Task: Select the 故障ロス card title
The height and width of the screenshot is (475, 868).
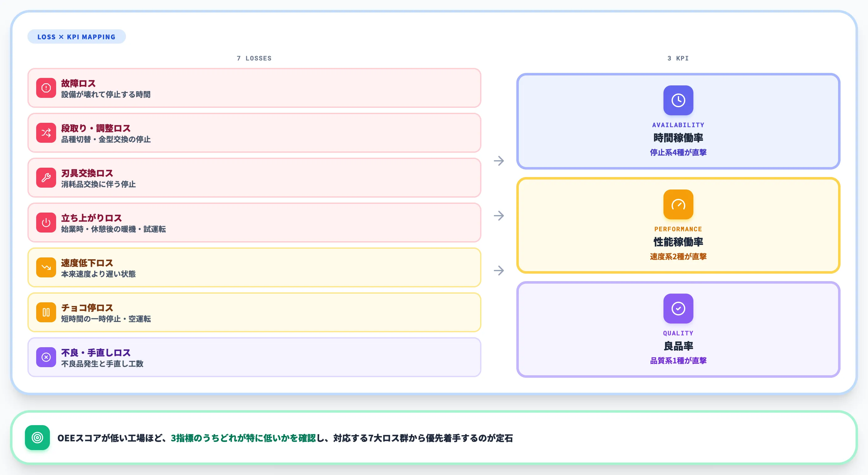Action: click(x=78, y=83)
